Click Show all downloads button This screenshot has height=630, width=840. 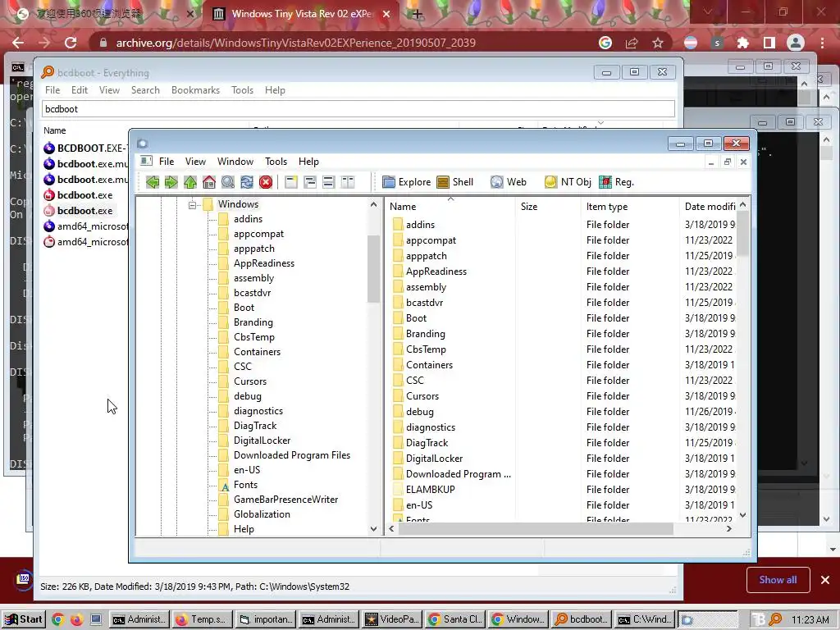tap(778, 580)
